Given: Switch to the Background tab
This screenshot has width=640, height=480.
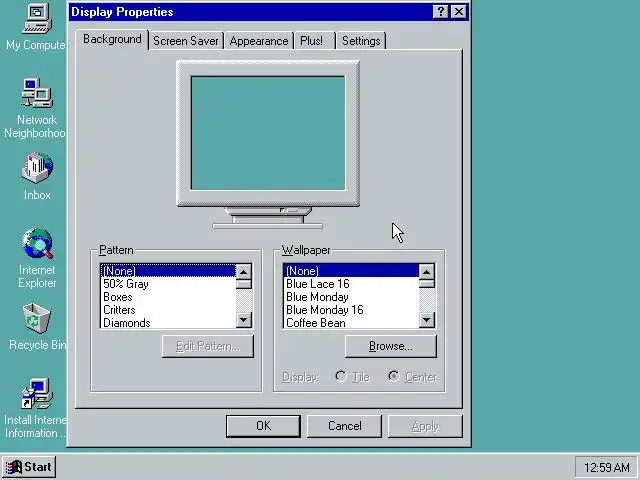Looking at the screenshot, I should (112, 39).
